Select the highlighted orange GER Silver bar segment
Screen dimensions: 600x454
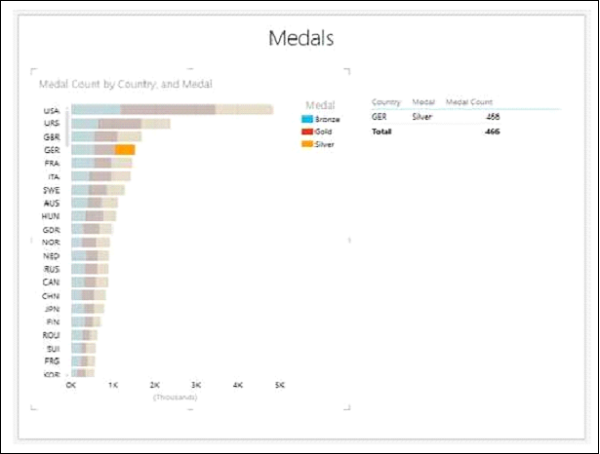[125, 149]
